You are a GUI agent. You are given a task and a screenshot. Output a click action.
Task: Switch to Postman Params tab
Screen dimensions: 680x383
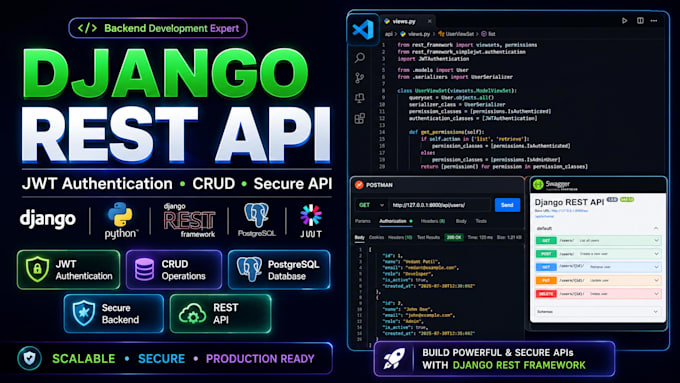click(x=363, y=221)
